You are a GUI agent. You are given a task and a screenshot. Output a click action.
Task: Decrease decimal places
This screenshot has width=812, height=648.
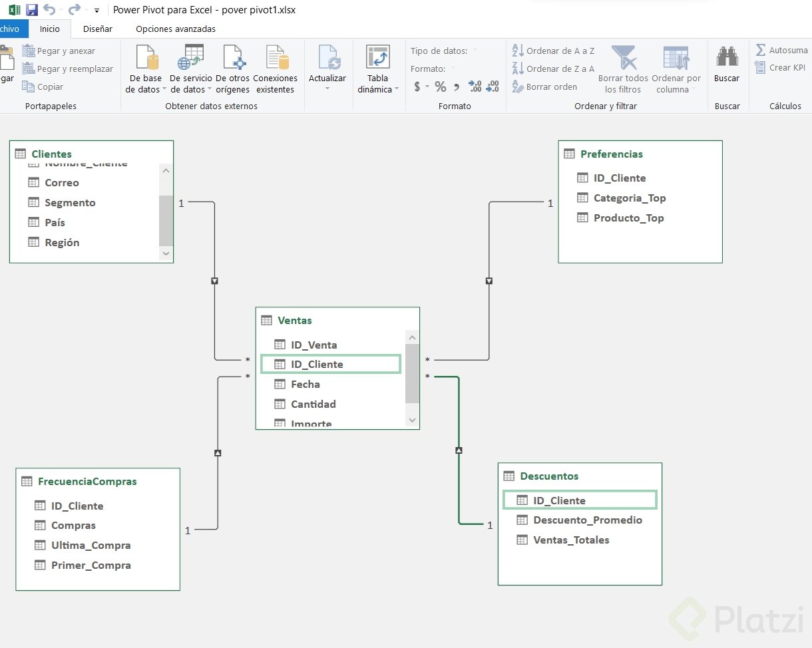493,86
